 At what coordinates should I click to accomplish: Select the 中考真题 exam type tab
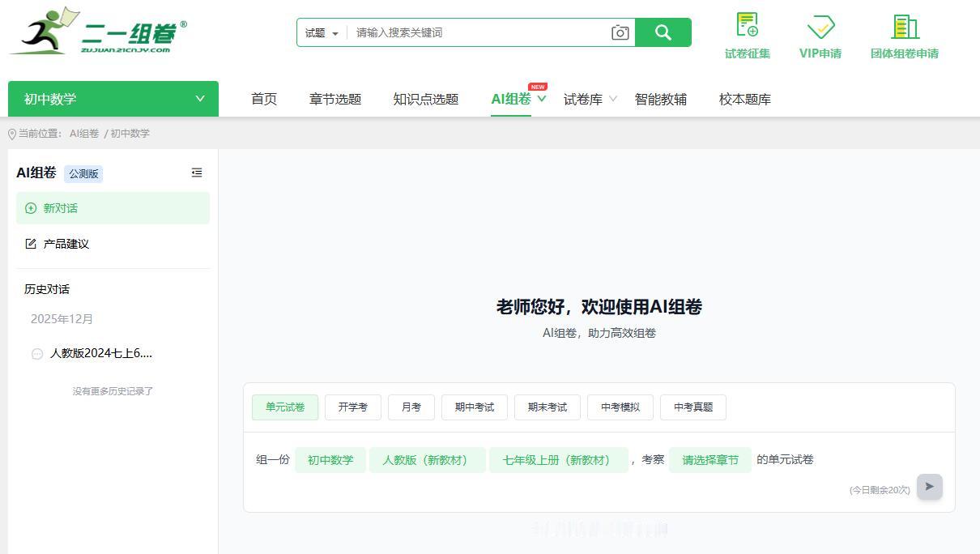click(693, 407)
